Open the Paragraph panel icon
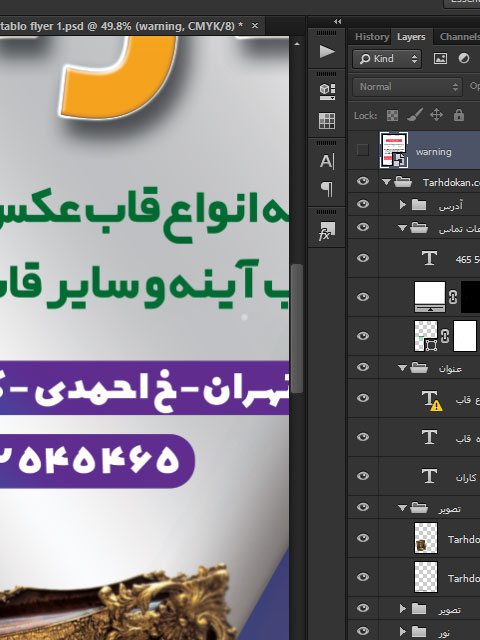The width and height of the screenshot is (480, 640). click(327, 189)
